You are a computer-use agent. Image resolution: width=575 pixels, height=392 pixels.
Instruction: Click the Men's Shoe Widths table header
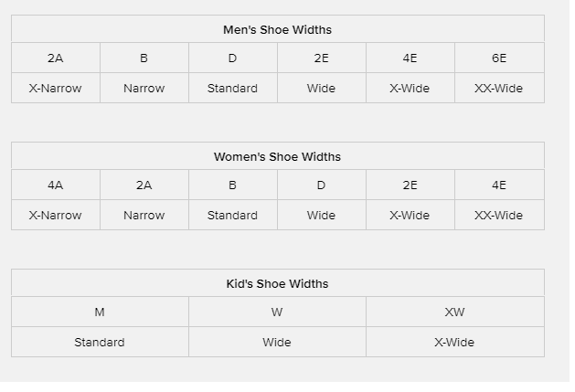click(277, 29)
